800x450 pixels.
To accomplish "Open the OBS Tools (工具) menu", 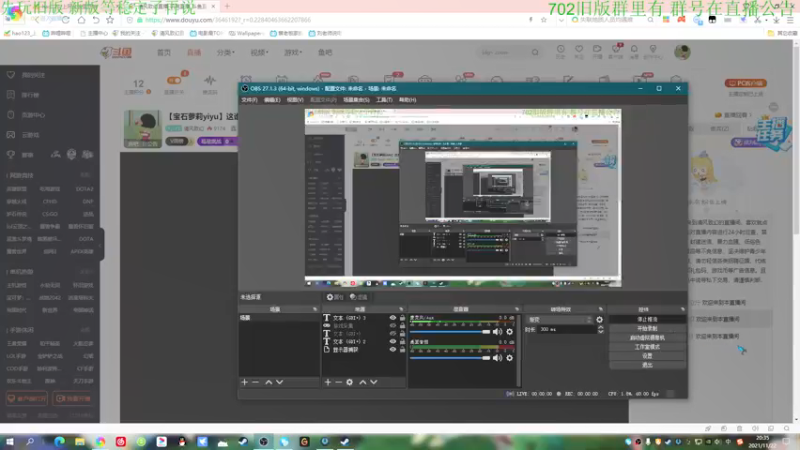I will click(384, 100).
